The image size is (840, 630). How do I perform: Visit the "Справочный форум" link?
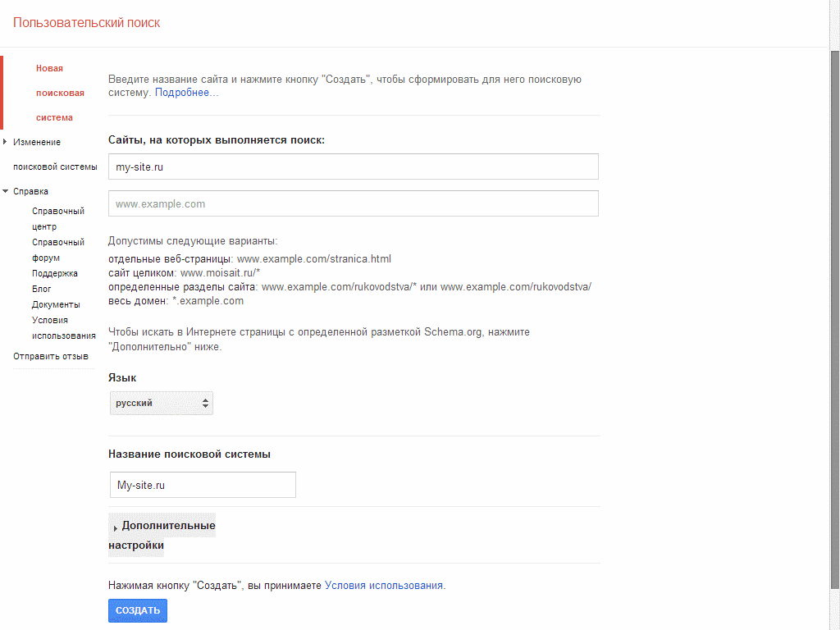click(x=56, y=249)
